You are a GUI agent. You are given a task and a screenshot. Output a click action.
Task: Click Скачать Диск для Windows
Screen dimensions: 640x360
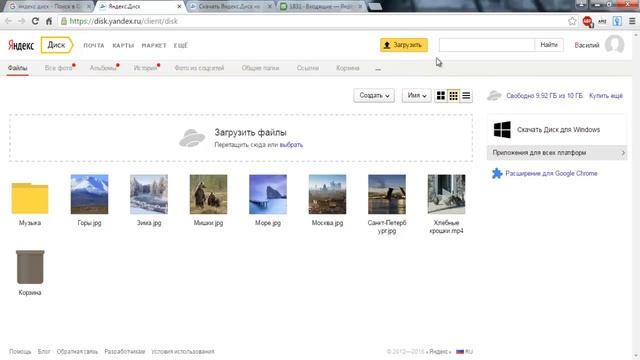pos(558,130)
